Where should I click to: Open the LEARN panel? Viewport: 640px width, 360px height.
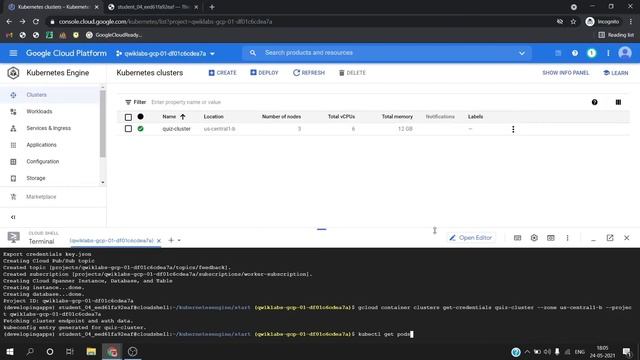[616, 73]
